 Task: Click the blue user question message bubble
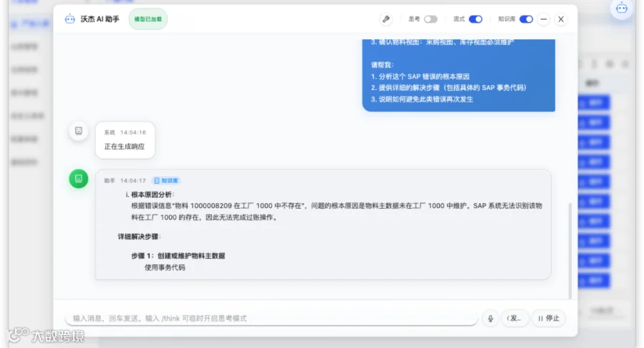tap(459, 75)
